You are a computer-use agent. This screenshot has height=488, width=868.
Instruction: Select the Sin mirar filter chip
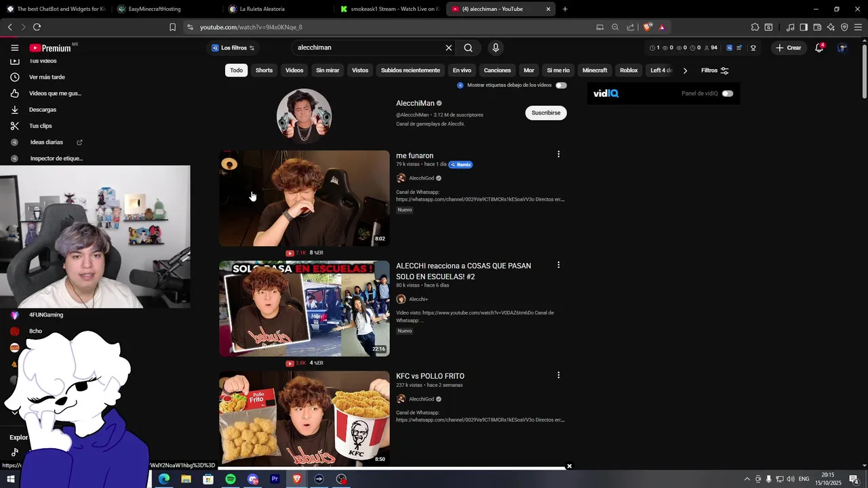328,70
